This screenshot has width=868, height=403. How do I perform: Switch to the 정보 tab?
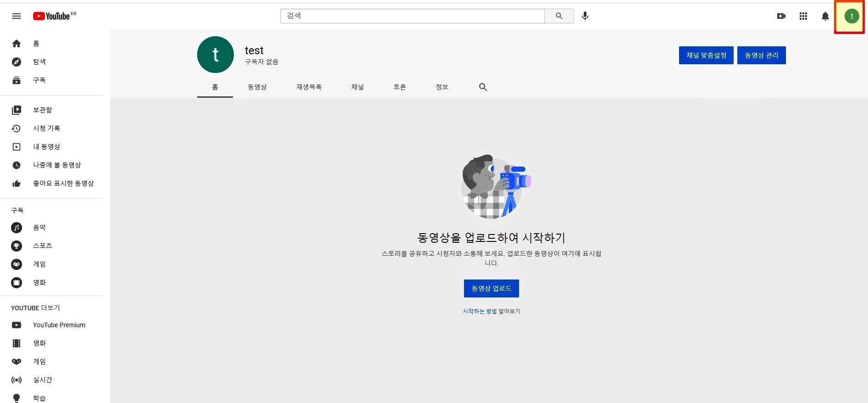(442, 87)
